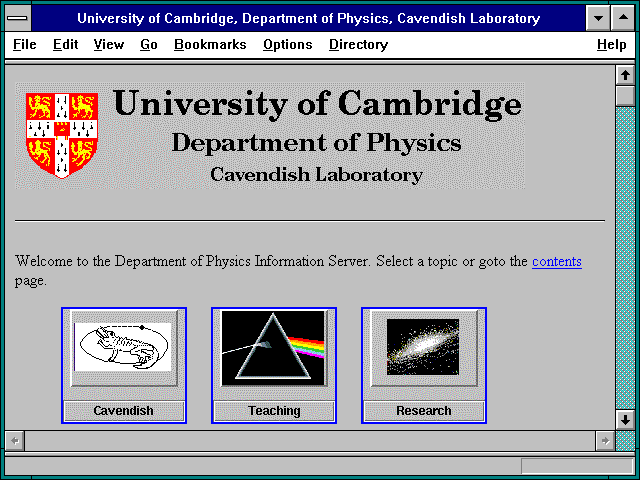Click the horizontal scrollbar right arrow
Screen dimensions: 640x480
tap(605, 441)
